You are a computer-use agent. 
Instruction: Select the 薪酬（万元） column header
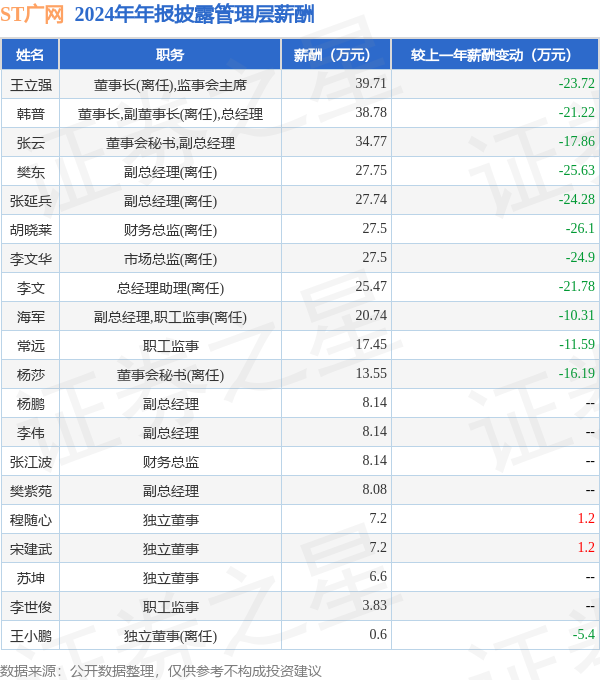tap(336, 55)
